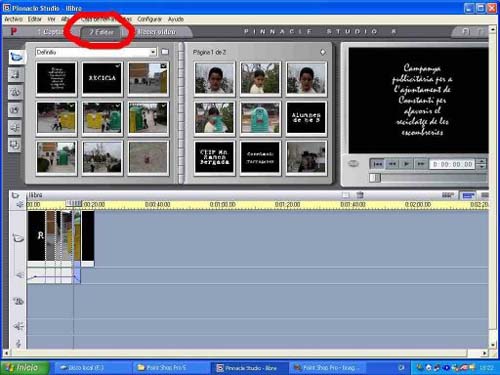500x375 pixels.
Task: Increase timecode with up stepper arrow
Action: click(481, 161)
